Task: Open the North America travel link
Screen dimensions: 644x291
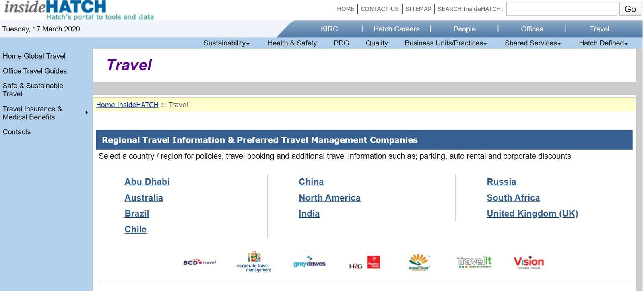Action: (329, 198)
